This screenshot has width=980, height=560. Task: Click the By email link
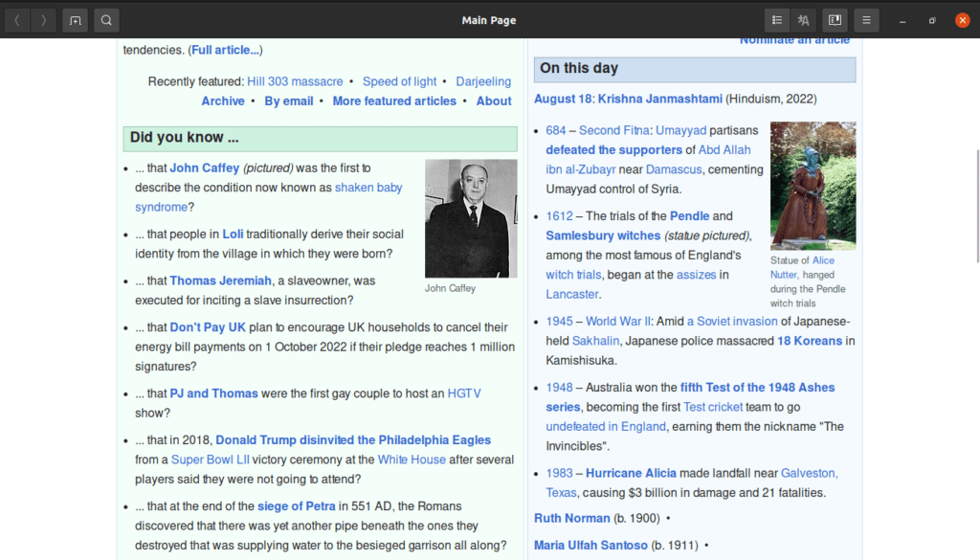coord(289,101)
